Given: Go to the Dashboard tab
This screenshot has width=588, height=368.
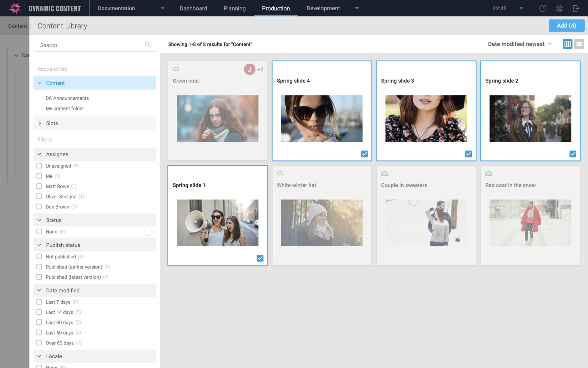Looking at the screenshot, I should 193,8.
